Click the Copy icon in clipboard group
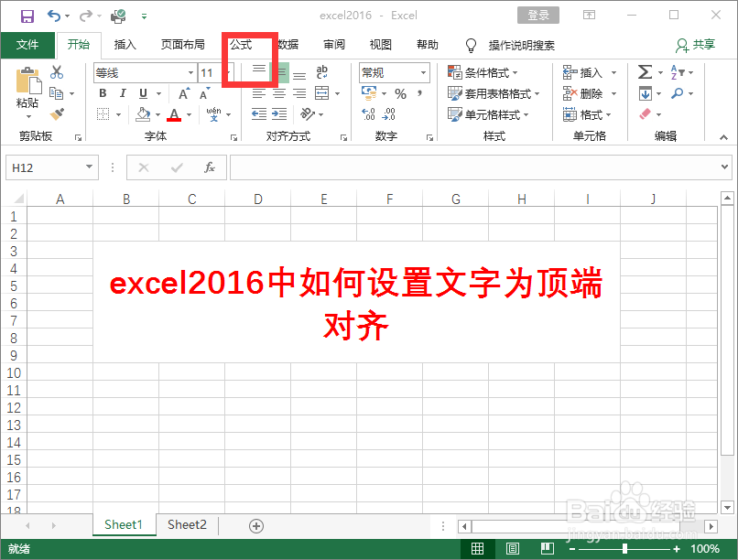 tap(56, 93)
